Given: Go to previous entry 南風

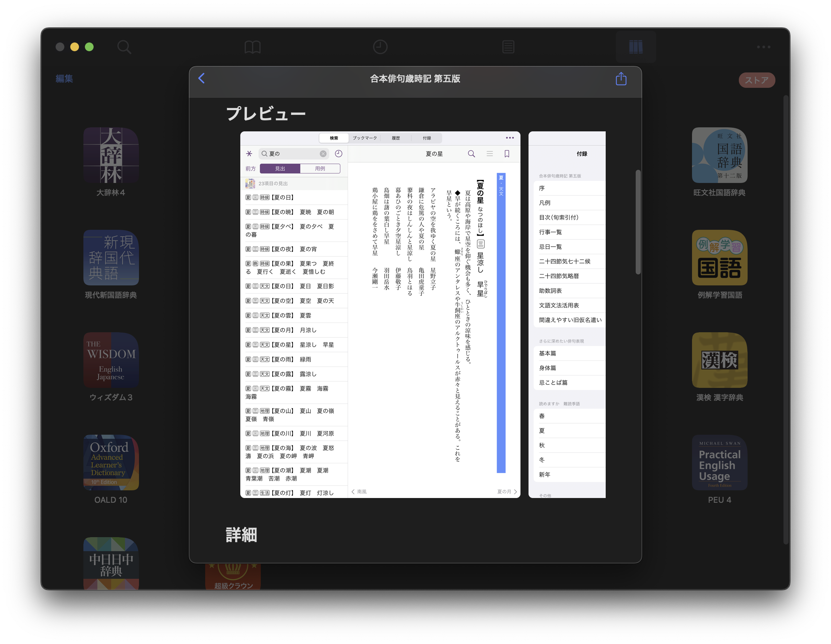Looking at the screenshot, I should pyautogui.click(x=359, y=492).
